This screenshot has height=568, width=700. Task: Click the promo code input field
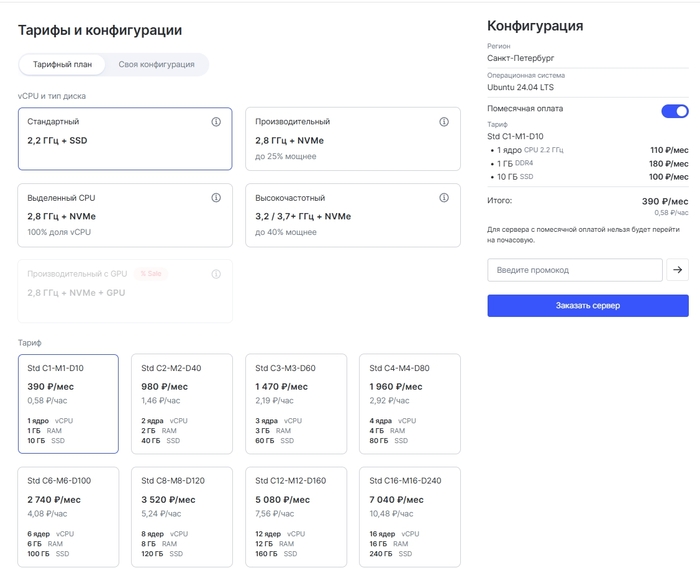click(574, 270)
